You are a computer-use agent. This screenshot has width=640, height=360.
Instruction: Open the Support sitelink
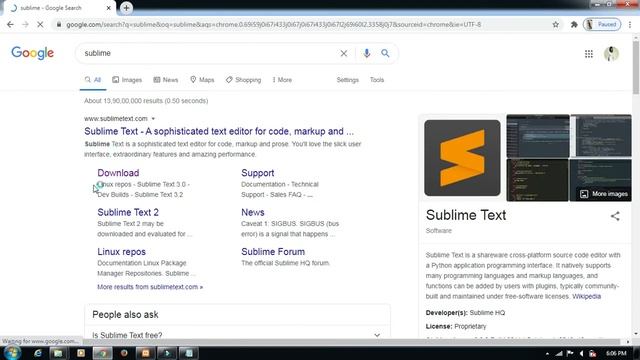258,173
